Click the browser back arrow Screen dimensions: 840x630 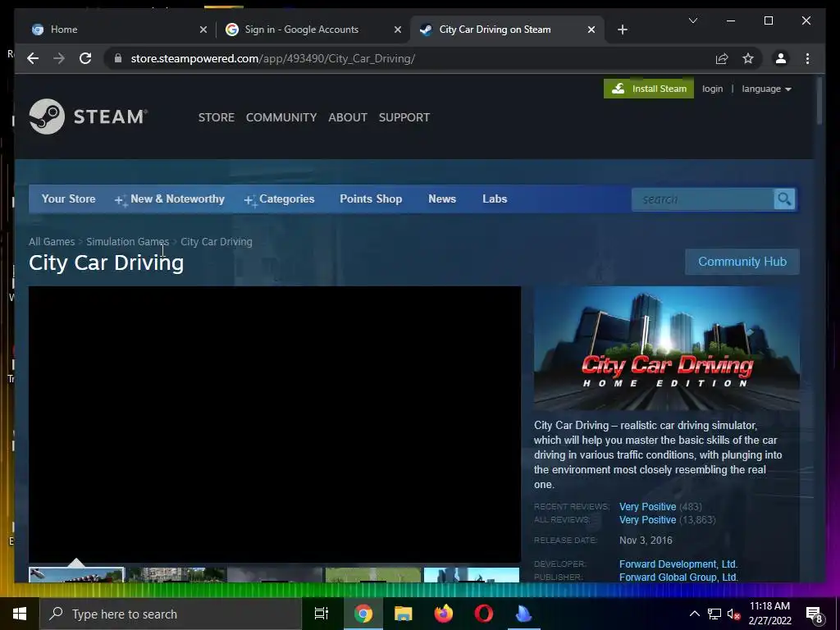33,58
